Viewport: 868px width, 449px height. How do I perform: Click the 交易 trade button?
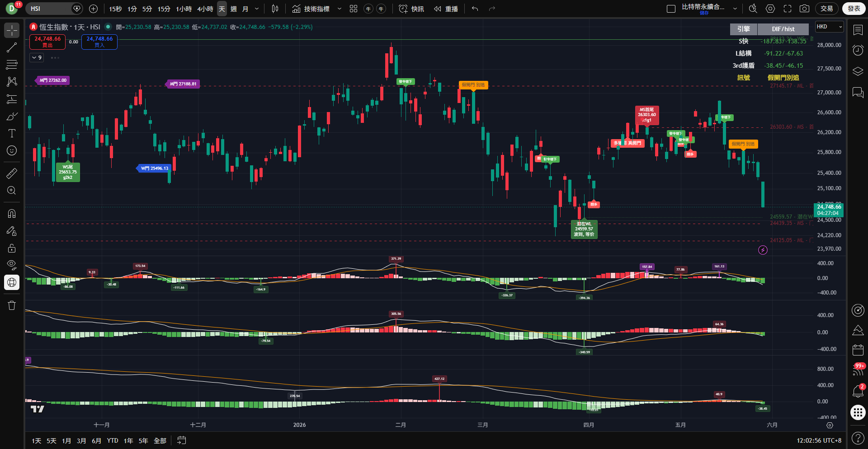pyautogui.click(x=827, y=9)
